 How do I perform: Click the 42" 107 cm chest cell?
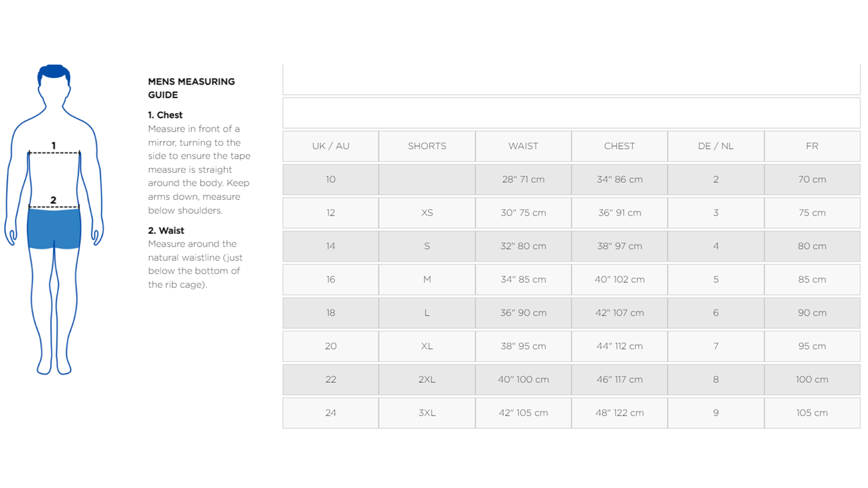[x=619, y=312]
